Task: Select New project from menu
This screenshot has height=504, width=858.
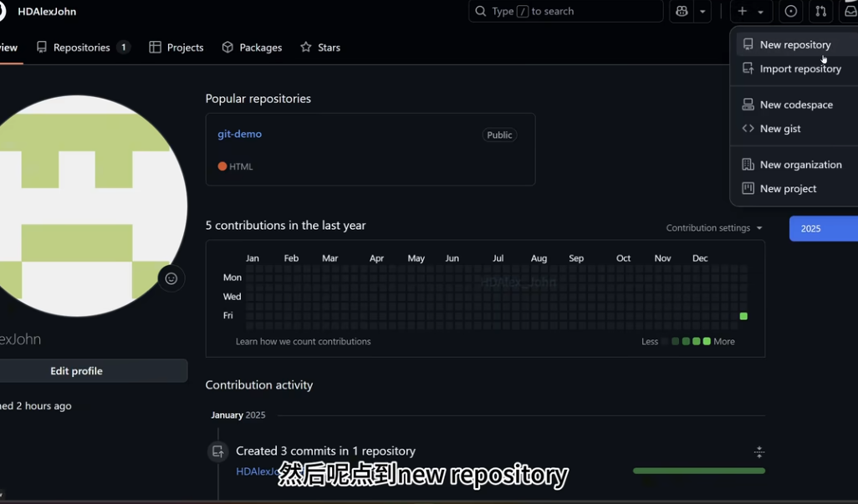Action: [797, 189]
